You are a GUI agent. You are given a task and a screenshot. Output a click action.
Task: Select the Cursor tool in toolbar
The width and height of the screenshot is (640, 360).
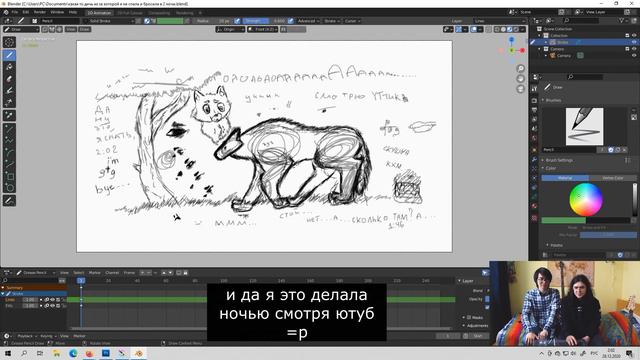click(x=9, y=42)
